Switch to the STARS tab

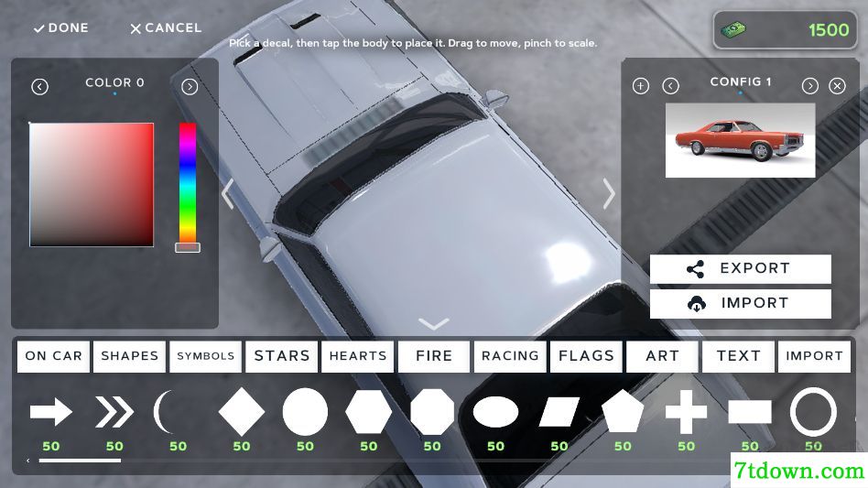click(x=282, y=356)
